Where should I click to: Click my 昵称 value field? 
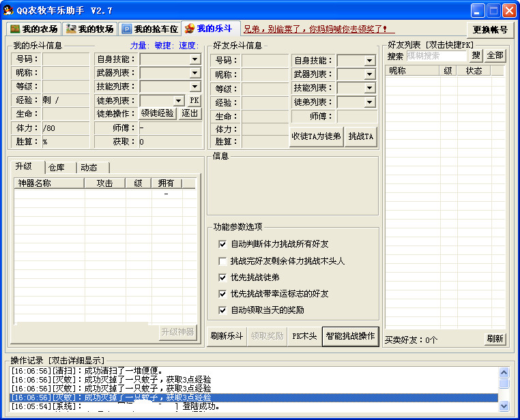[x=66, y=73]
